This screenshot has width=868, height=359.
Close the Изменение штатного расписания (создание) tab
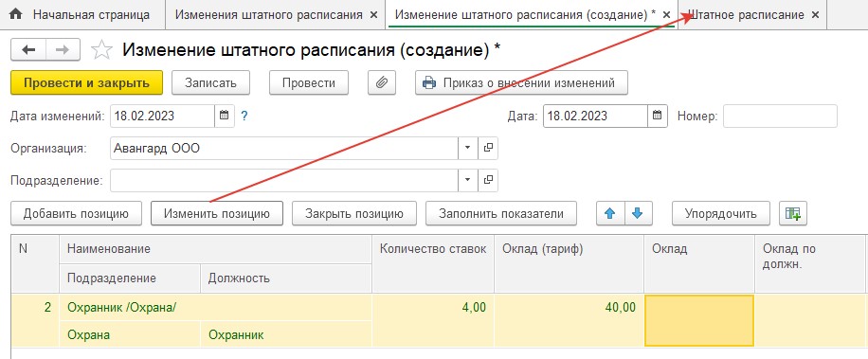pos(666,15)
